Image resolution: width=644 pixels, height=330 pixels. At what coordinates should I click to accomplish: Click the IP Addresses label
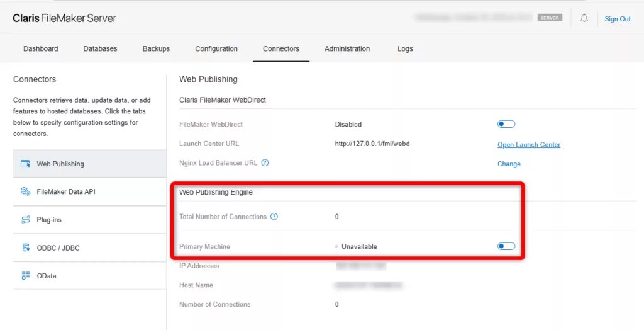pyautogui.click(x=199, y=266)
